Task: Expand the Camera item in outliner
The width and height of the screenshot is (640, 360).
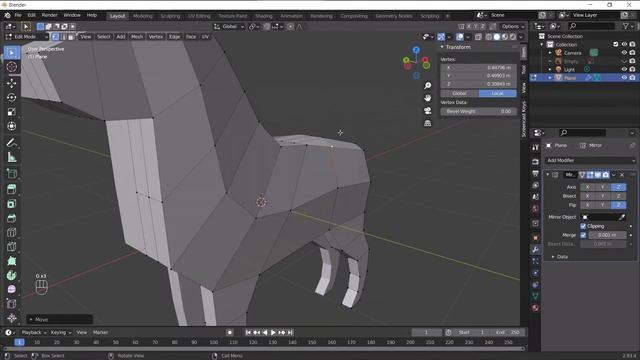Action: tap(550, 53)
